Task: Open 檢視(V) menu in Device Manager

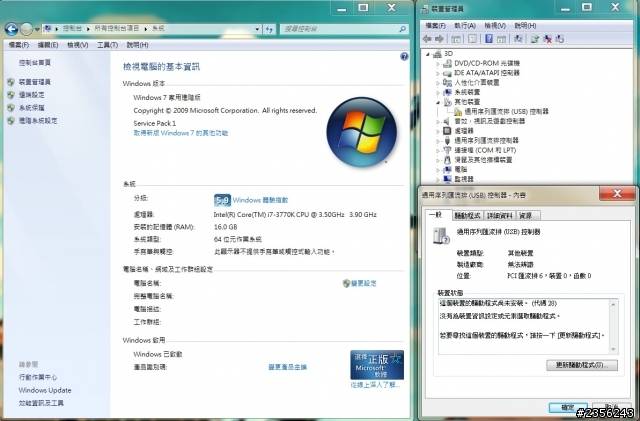Action: tap(495, 26)
